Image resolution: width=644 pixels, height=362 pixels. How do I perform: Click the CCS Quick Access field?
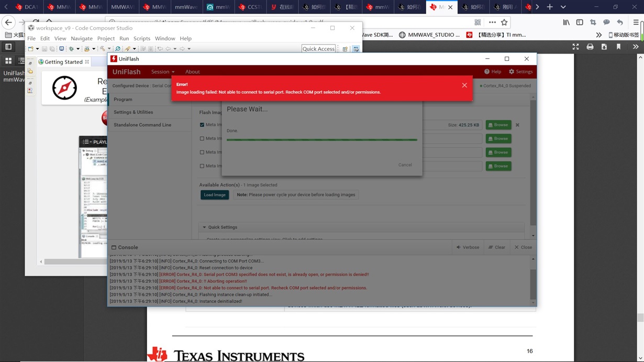(318, 49)
